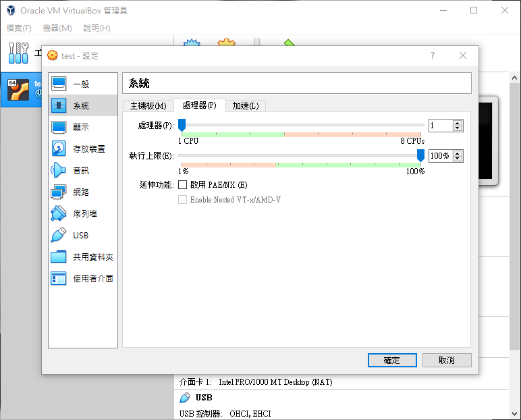Click the 執行上限 execution cap slider handle

pyautogui.click(x=420, y=155)
